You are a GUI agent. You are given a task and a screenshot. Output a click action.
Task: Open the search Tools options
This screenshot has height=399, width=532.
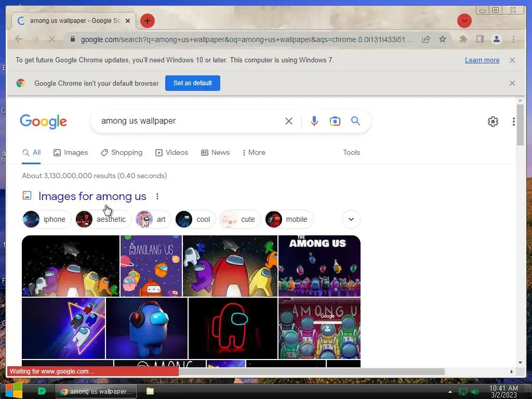[351, 153]
